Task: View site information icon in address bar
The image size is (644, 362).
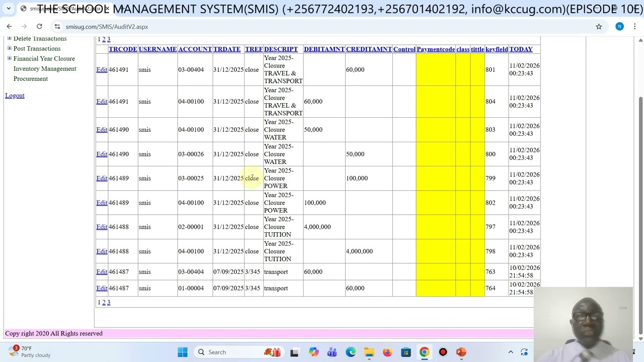Action: point(57,27)
